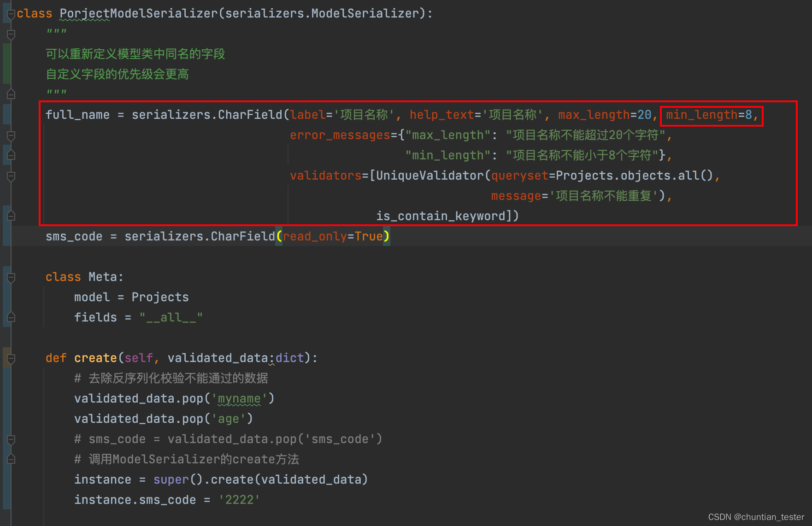Click the create method name
The width and height of the screenshot is (812, 526).
click(95, 358)
